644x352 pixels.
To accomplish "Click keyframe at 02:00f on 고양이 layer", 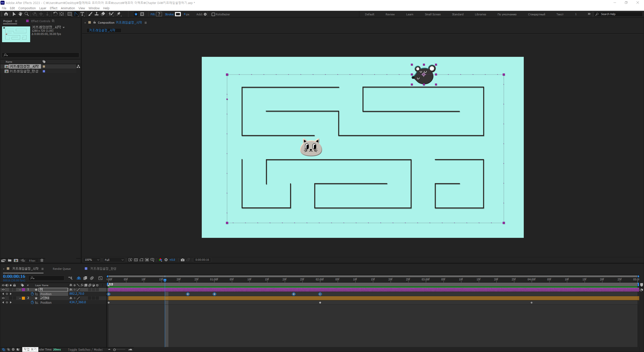I will coord(320,302).
